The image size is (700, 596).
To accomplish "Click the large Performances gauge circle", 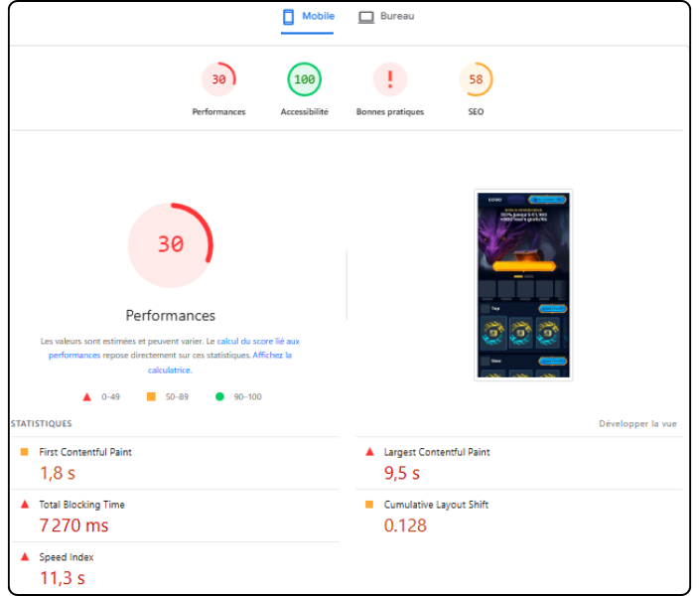I will (170, 244).
